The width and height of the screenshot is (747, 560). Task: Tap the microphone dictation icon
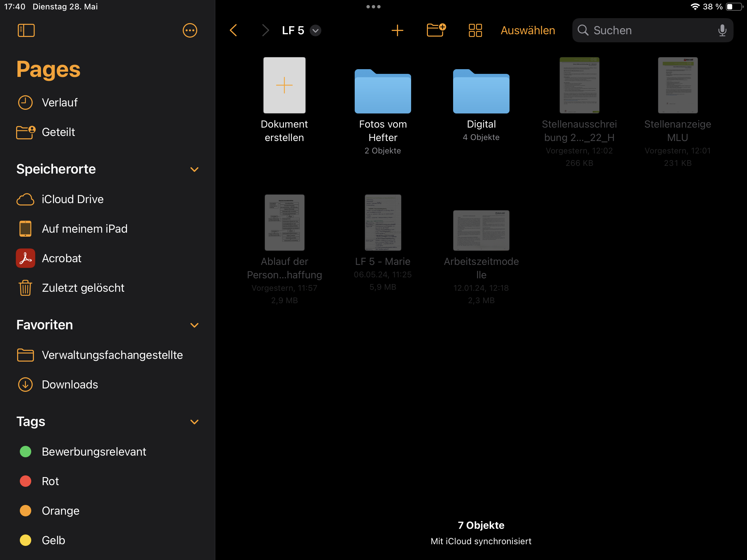(722, 30)
